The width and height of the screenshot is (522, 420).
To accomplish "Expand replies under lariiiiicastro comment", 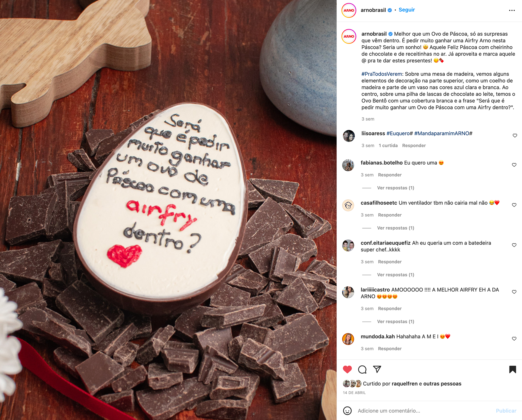I will pyautogui.click(x=395, y=321).
